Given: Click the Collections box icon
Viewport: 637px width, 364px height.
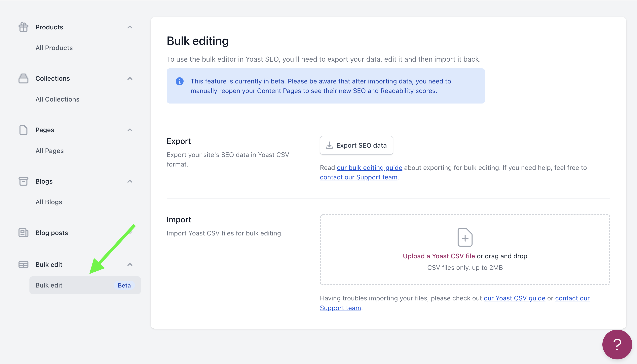Looking at the screenshot, I should click(23, 78).
